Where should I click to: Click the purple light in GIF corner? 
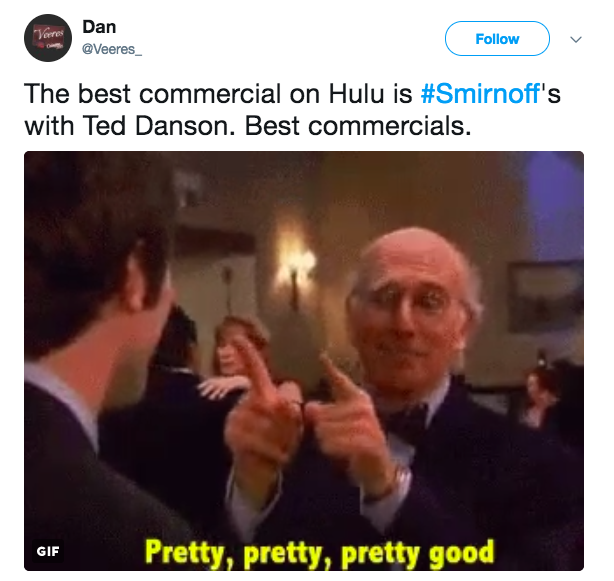pyautogui.click(x=554, y=204)
